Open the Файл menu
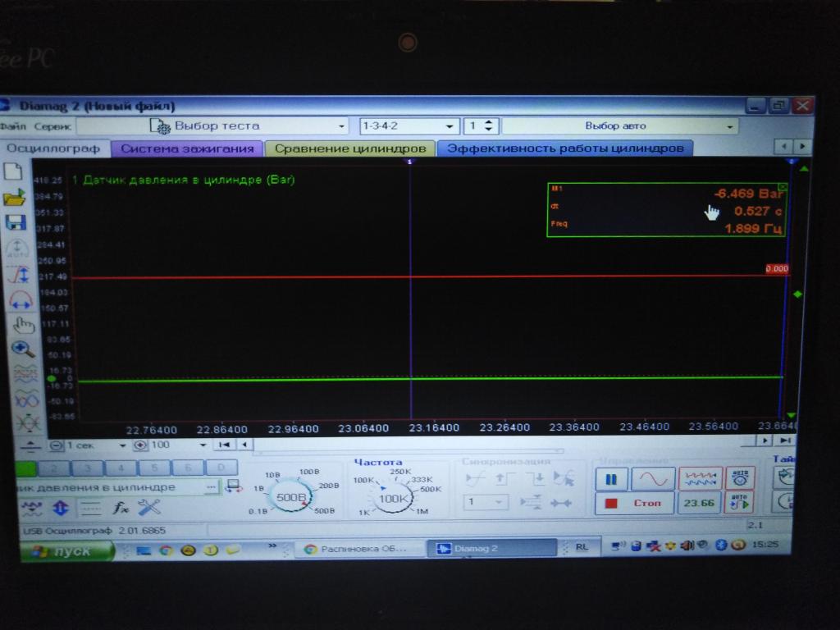The image size is (840, 630). pos(13,126)
